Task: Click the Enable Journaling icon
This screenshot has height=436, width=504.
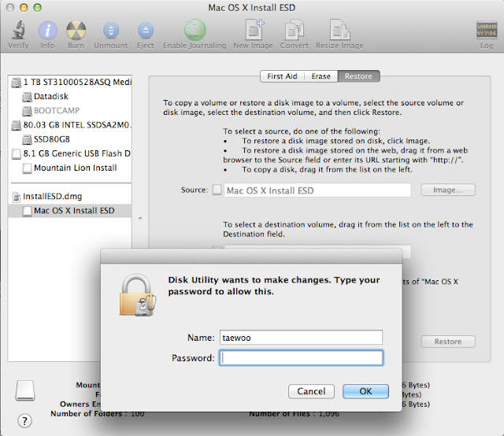Action: 195,30
